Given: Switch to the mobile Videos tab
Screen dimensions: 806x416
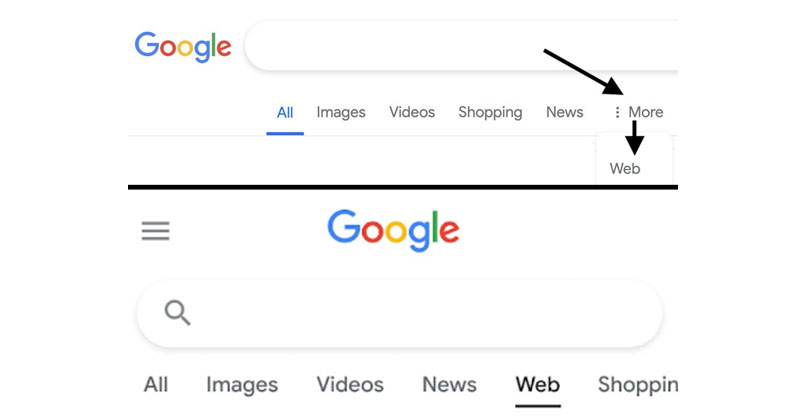Looking at the screenshot, I should [350, 384].
